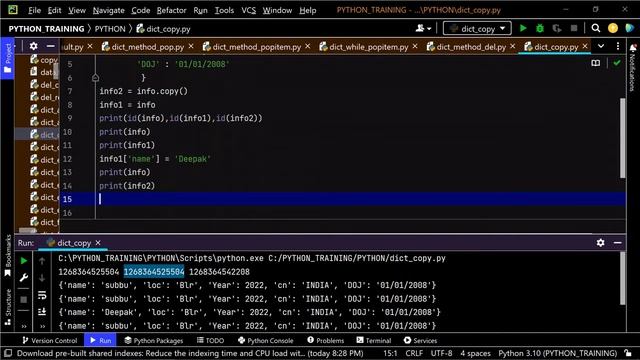Switch to the dict_while_popitem.py tab
Viewport: 640px width, 360px height.
[369, 47]
